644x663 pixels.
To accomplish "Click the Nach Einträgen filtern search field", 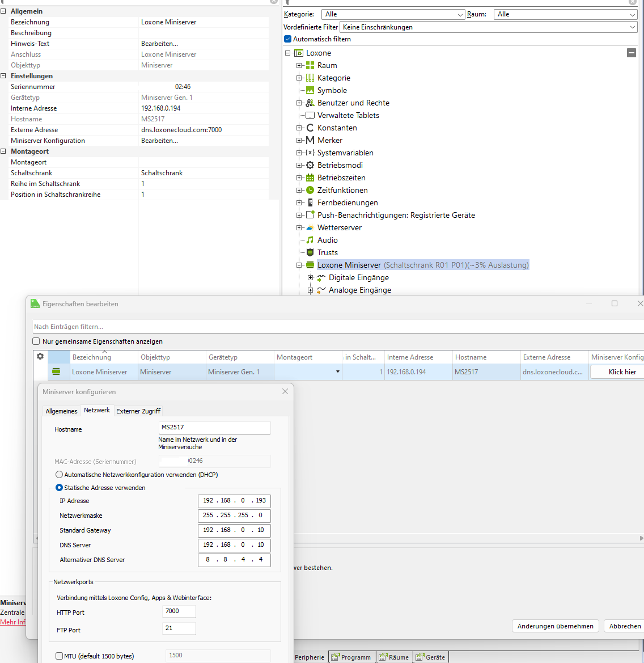I will pyautogui.click(x=338, y=327).
